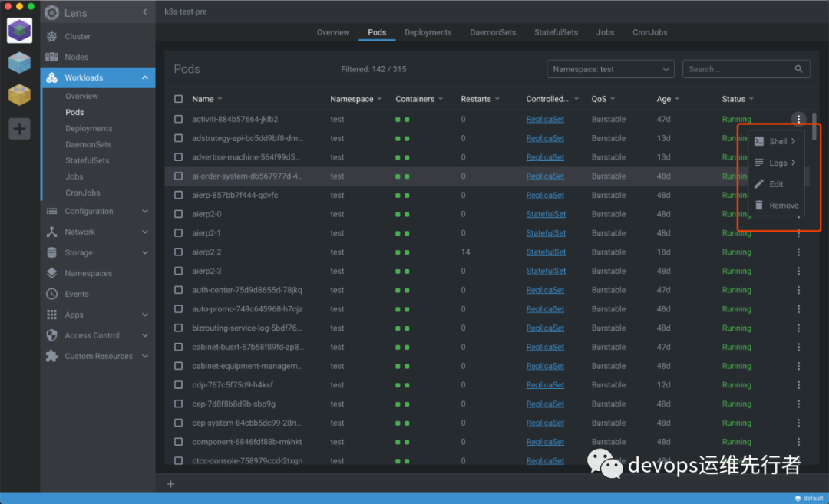Add a cluster with plus icon
Viewport: 829px width, 504px height.
(20, 129)
